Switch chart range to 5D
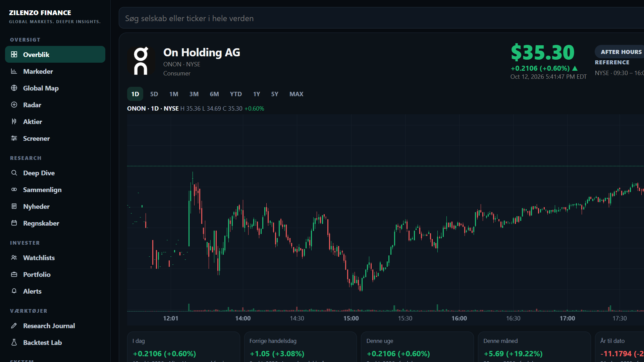This screenshot has height=362, width=644. pyautogui.click(x=154, y=94)
